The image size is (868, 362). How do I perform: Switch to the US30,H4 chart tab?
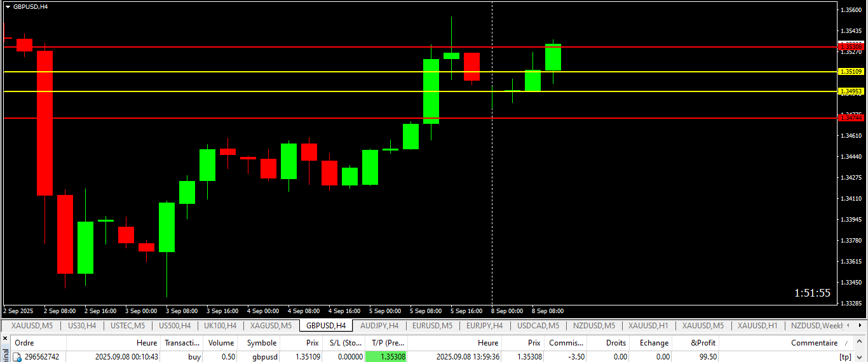point(82,326)
